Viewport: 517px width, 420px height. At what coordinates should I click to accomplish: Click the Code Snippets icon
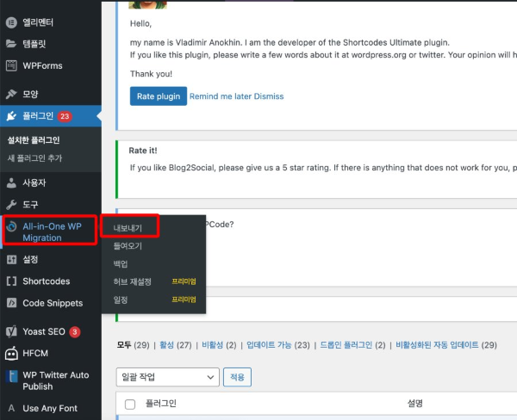pos(11,303)
